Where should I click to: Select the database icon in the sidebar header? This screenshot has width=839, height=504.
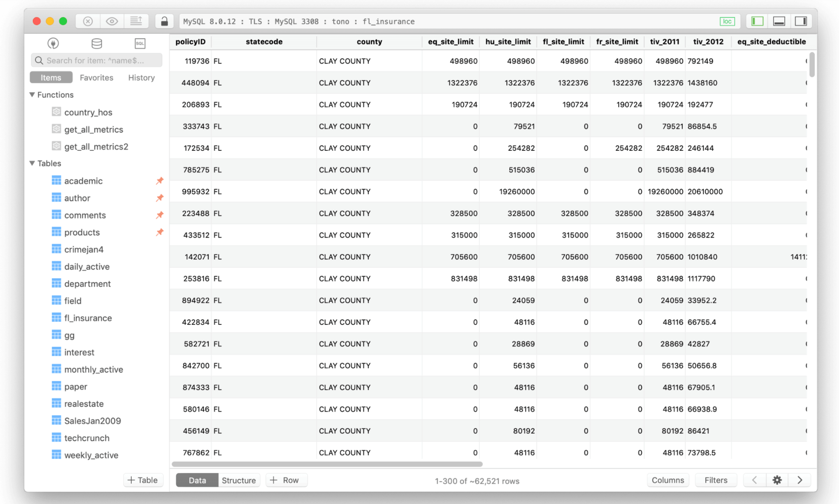(x=96, y=43)
